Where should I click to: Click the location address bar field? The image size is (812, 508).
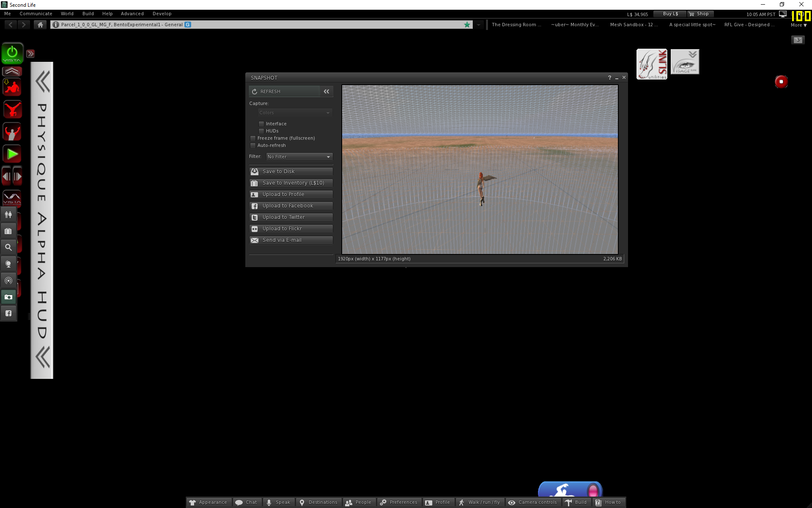coord(261,25)
